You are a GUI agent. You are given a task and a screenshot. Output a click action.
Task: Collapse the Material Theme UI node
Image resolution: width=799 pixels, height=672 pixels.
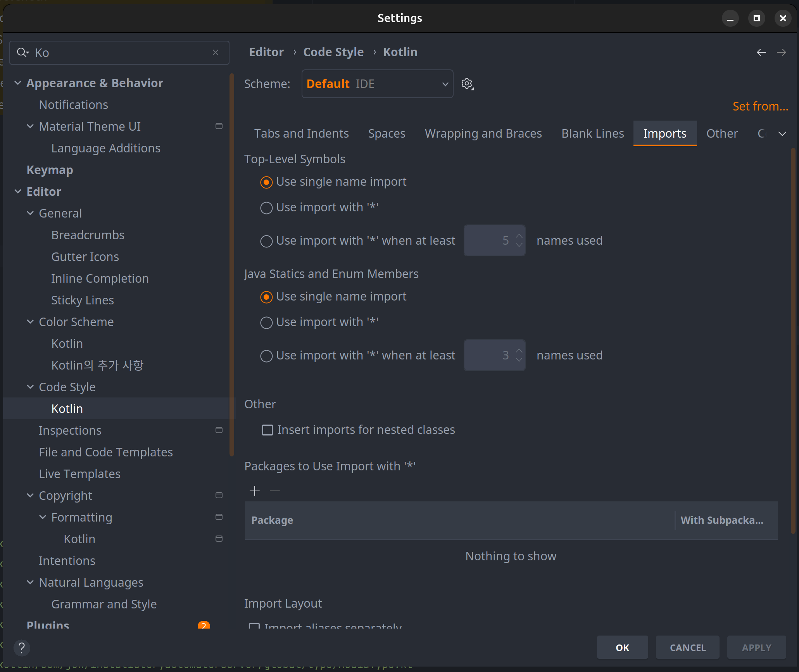coord(30,126)
